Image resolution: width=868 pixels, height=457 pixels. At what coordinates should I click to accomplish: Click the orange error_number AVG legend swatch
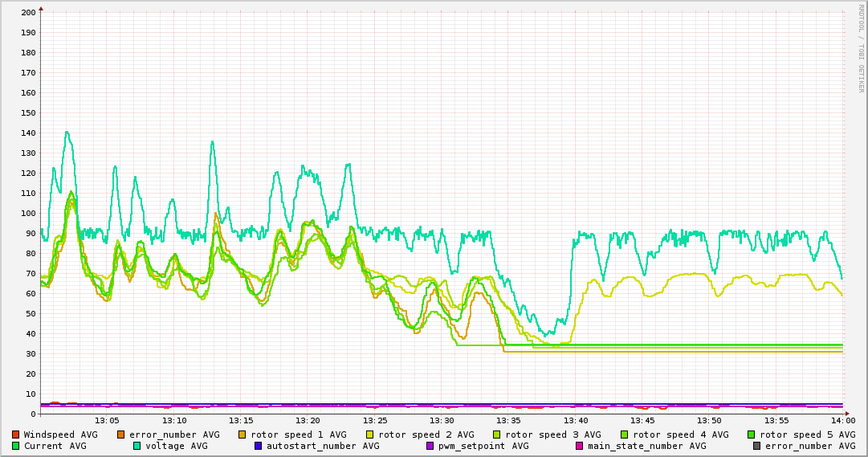122,435
